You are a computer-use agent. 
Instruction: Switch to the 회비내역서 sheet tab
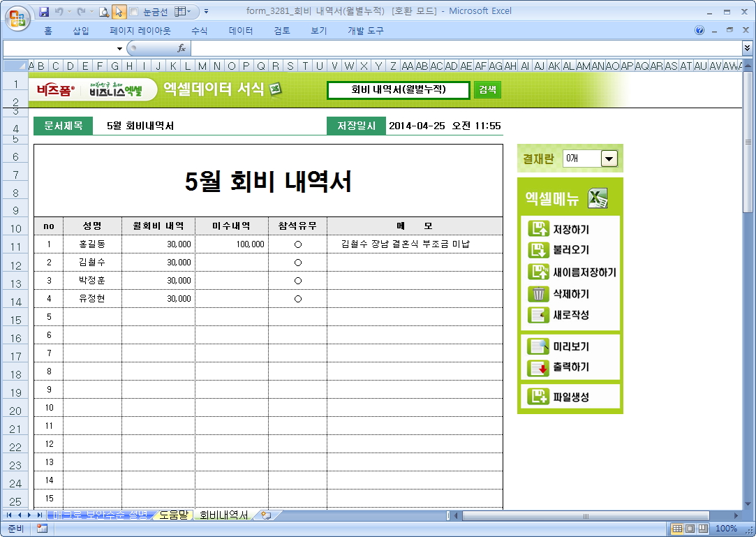(223, 515)
